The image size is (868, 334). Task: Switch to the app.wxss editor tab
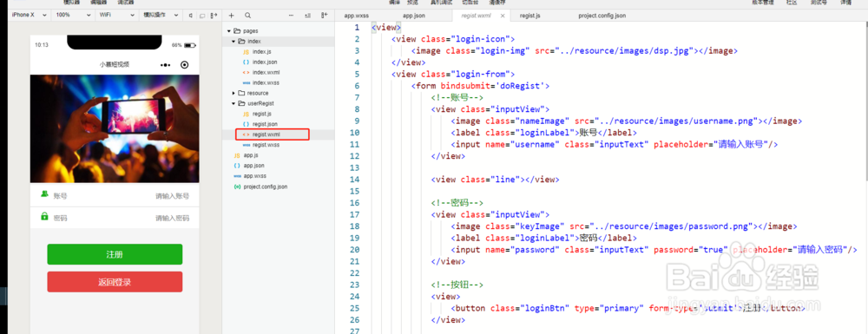[x=356, y=16]
